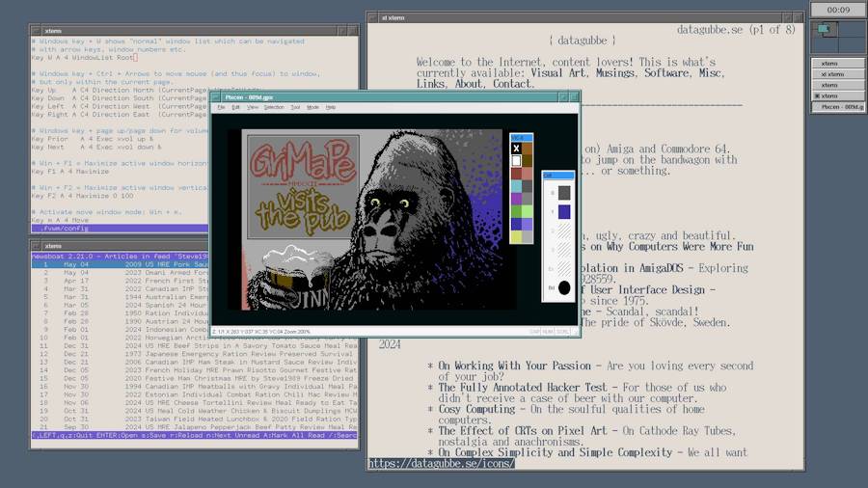Follow the Links link on datagubbe
Screen dimensions: 868x488
pos(430,84)
